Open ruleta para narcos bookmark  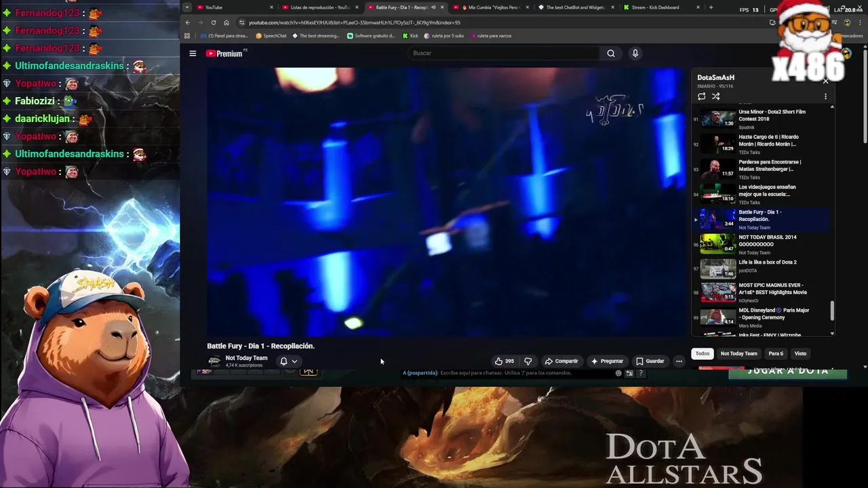coord(490,36)
